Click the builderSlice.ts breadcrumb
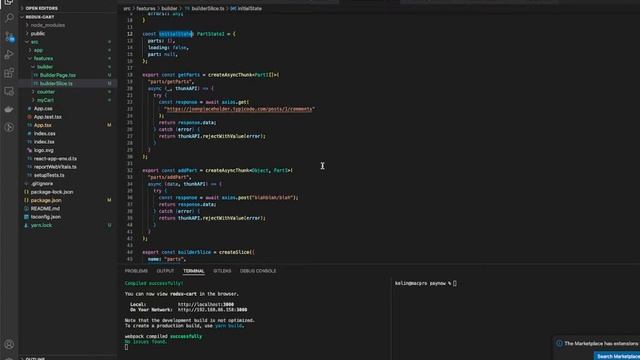The height and width of the screenshot is (360, 640). (207, 9)
